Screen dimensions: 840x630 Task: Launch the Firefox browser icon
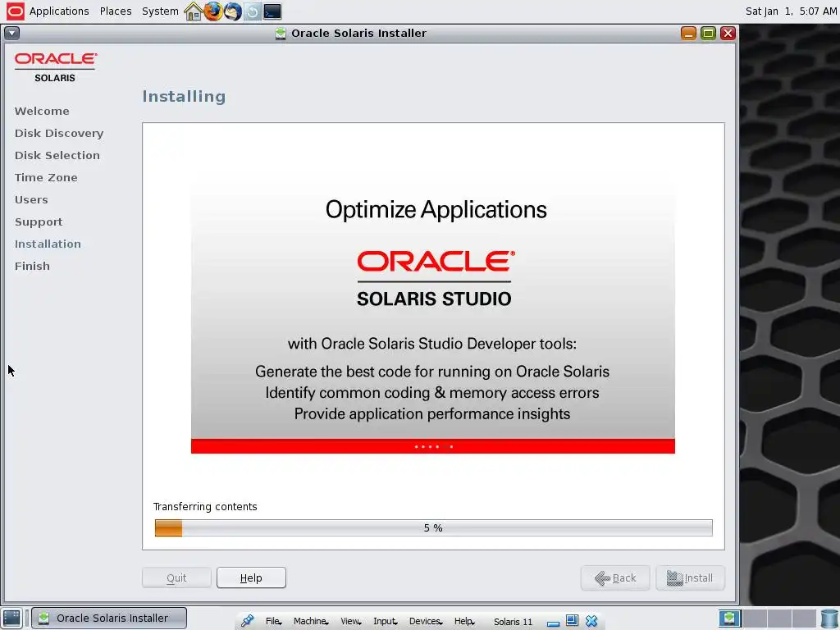pos(212,11)
